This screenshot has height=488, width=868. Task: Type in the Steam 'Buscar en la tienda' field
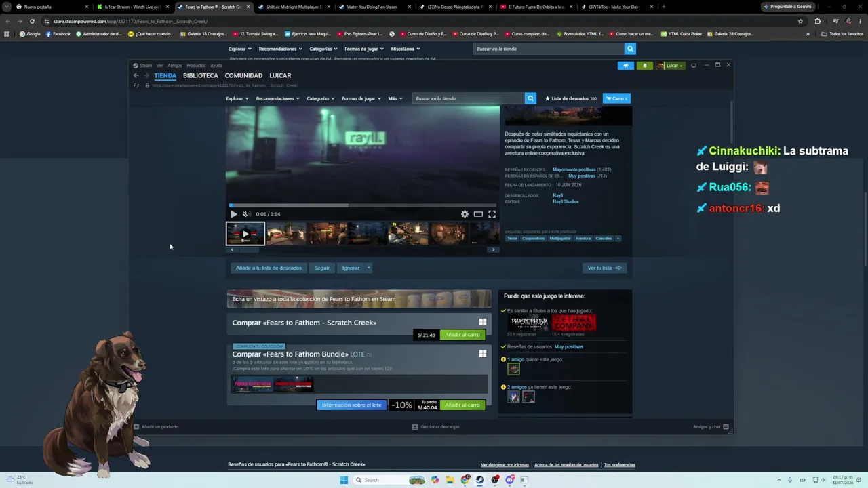[469, 98]
